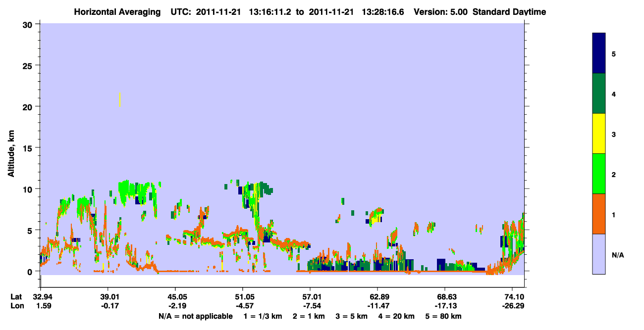Click the color bar label 'N/A'
The width and height of the screenshot is (644, 330).
point(617,255)
